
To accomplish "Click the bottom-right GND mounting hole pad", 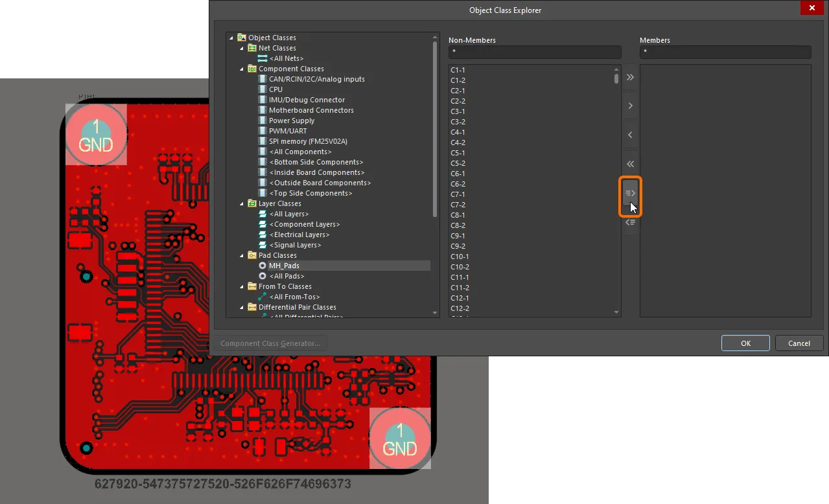I will click(x=400, y=438).
